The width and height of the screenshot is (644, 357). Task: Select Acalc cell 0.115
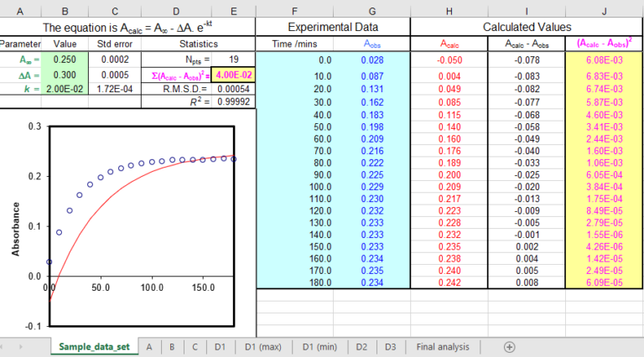point(449,116)
